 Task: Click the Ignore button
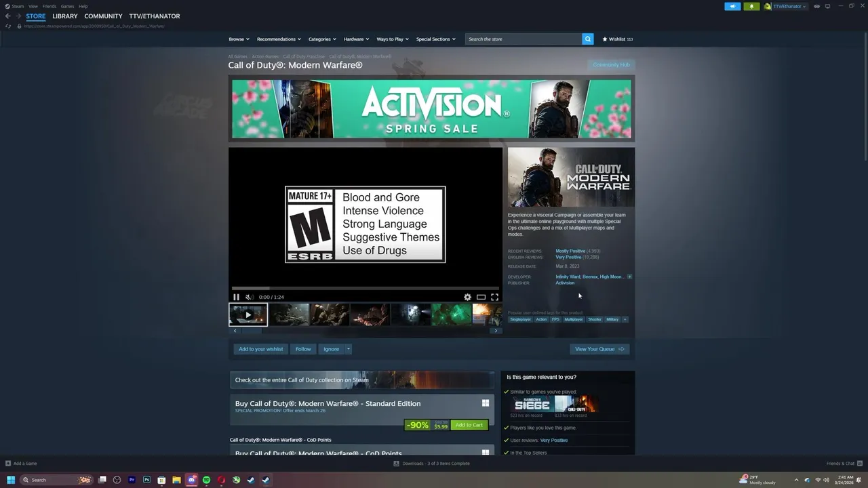point(331,349)
